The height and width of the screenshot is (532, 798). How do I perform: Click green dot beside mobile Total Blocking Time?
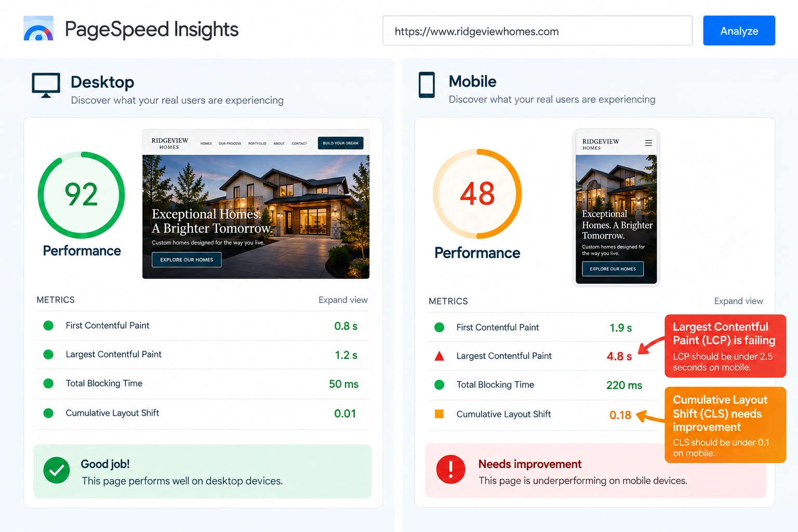click(439, 384)
